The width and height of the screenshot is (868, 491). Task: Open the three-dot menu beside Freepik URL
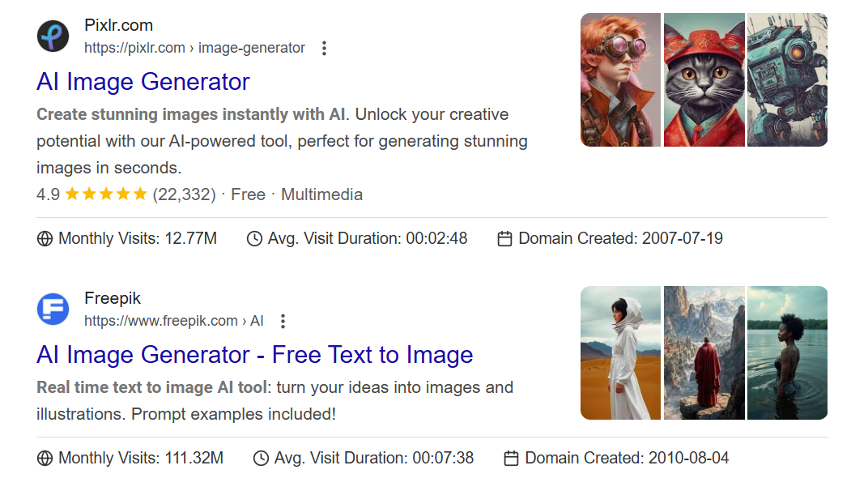pos(283,321)
